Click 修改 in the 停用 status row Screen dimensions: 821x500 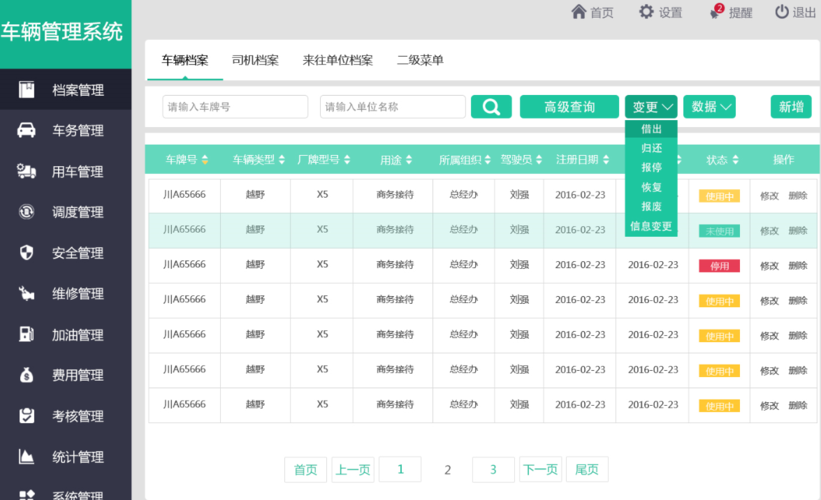pos(769,265)
